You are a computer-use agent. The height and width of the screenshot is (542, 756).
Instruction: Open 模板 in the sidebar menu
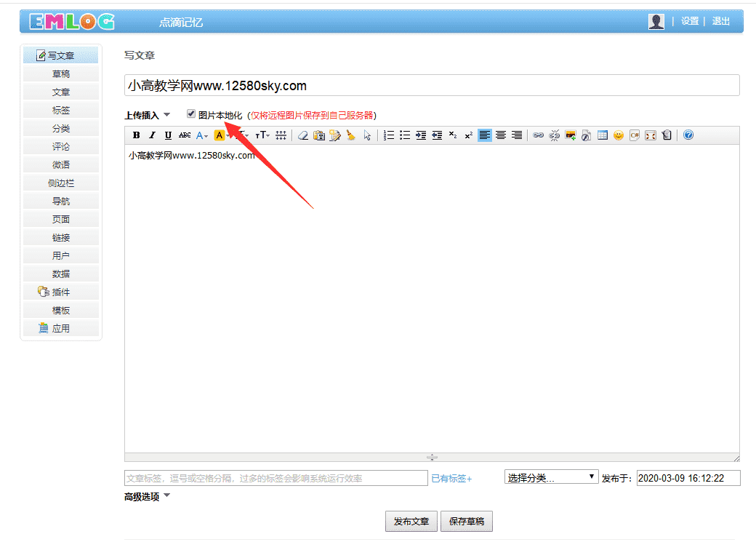(61, 311)
